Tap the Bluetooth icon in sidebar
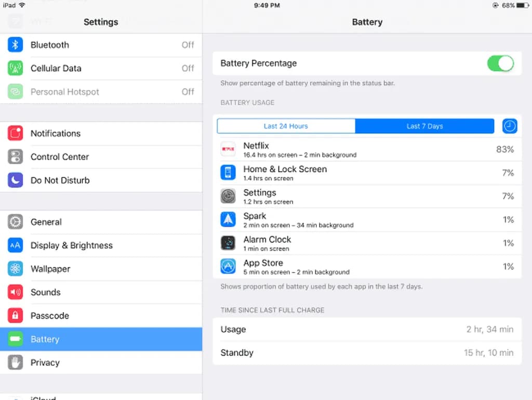The height and width of the screenshot is (400, 532). [x=15, y=45]
